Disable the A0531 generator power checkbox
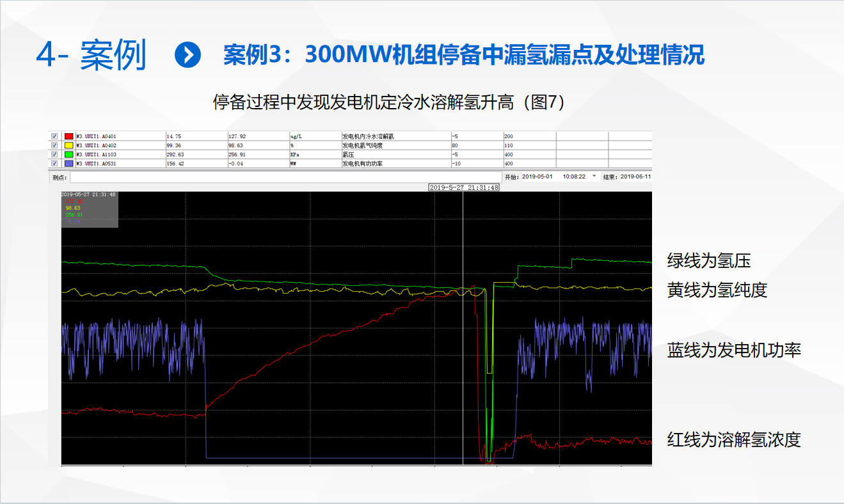Image resolution: width=844 pixels, height=504 pixels. pos(54,163)
